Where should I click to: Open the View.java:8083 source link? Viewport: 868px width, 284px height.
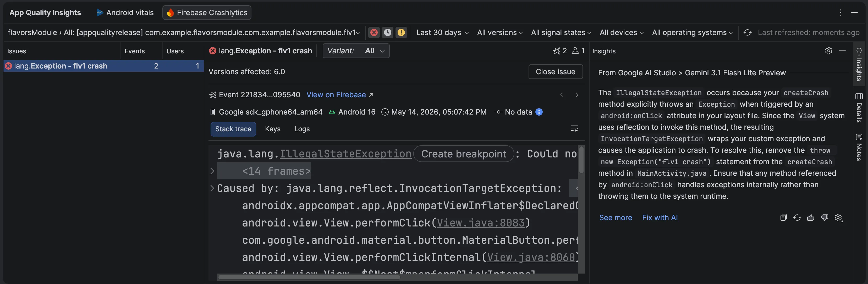point(481,223)
